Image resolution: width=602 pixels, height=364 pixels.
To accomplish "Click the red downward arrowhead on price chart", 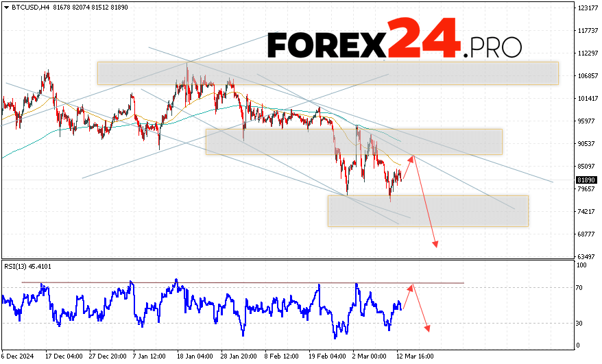I will tap(435, 243).
